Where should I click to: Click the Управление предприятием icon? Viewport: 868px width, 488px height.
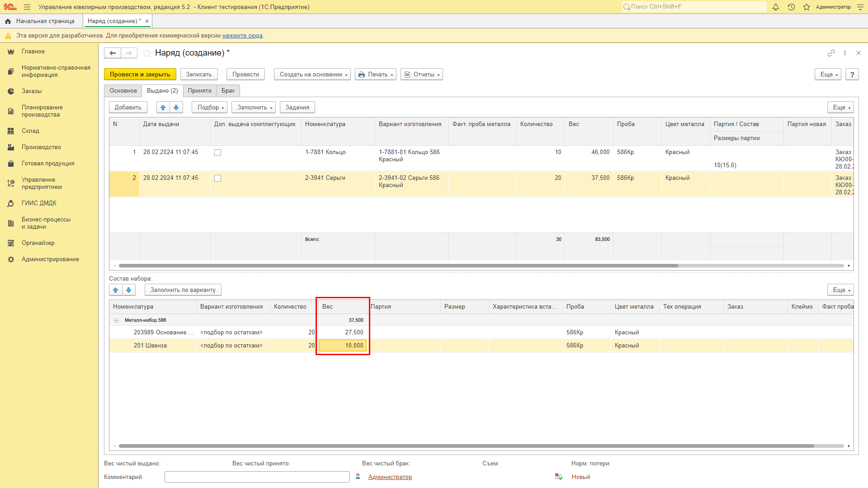[11, 183]
